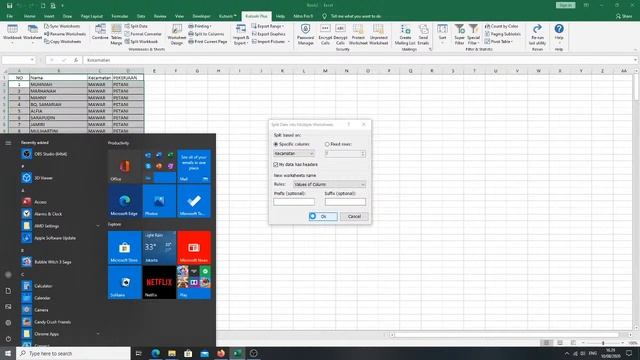Screen dimensions: 640x360
Task: Expand the Sort dropdown
Action: click(442, 33)
